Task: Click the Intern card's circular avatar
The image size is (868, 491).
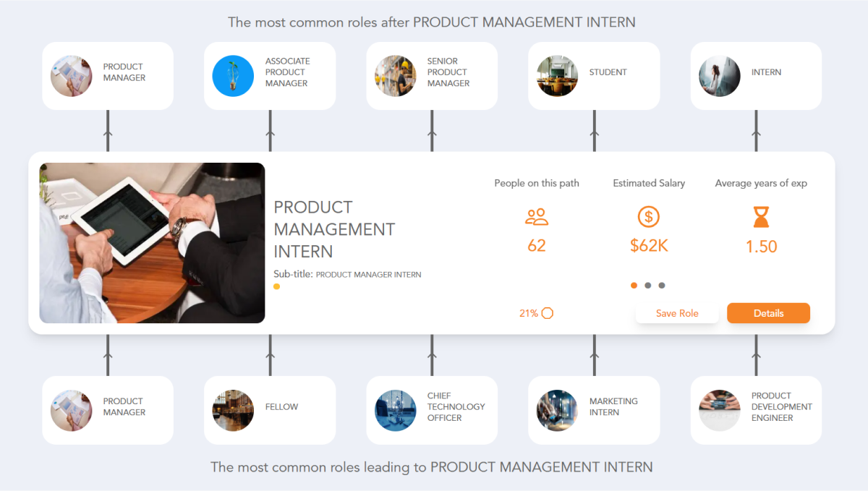Action: (719, 75)
